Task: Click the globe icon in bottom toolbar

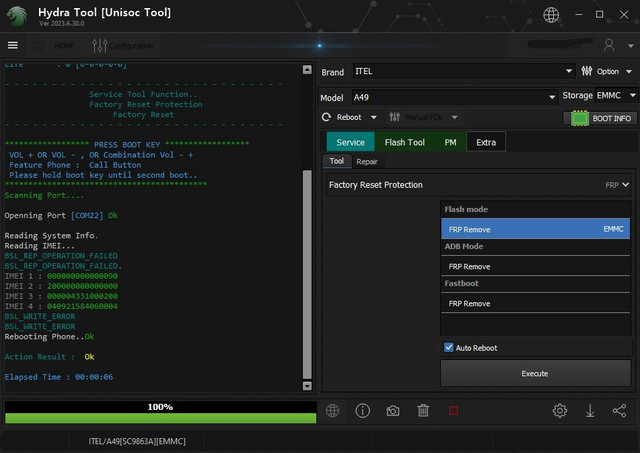Action: [332, 411]
